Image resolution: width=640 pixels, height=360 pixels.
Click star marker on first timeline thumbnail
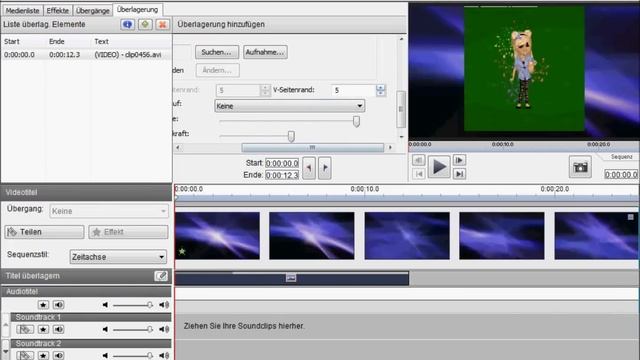click(182, 251)
